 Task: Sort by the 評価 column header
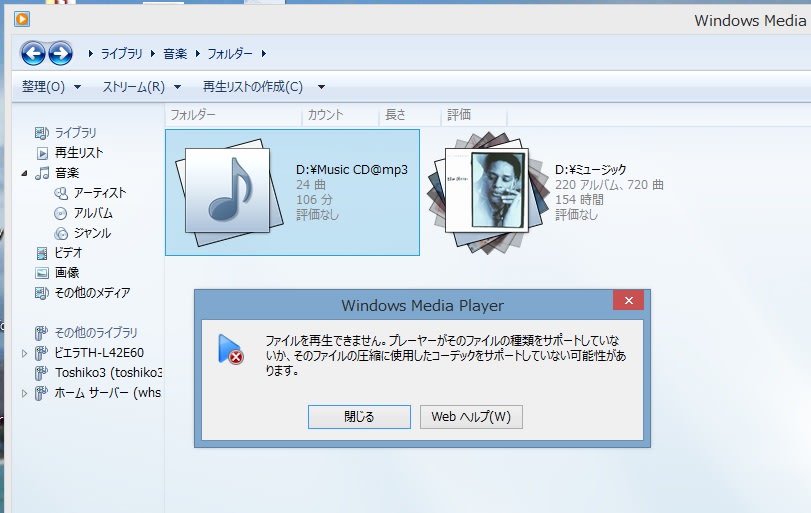pyautogui.click(x=474, y=115)
